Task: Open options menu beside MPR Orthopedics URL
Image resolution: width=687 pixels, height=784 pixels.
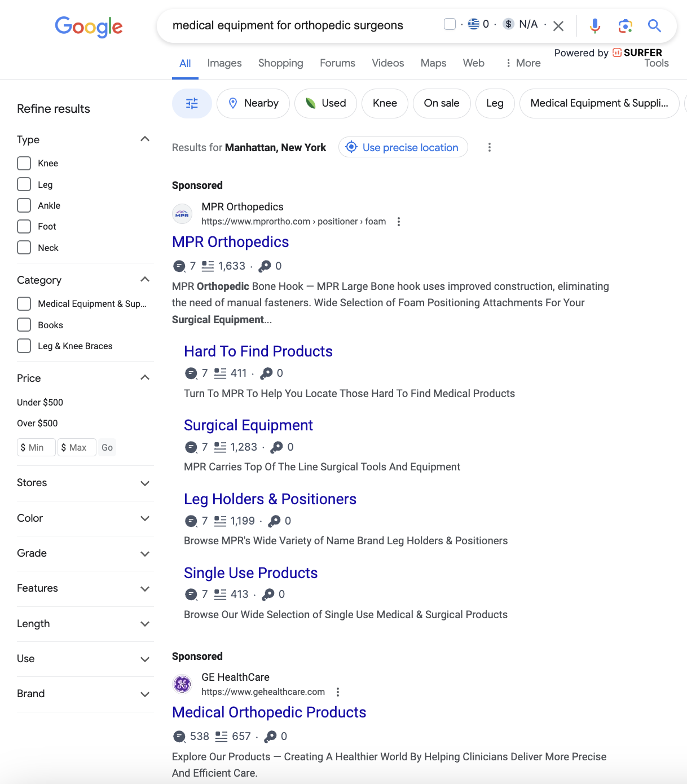Action: tap(399, 222)
